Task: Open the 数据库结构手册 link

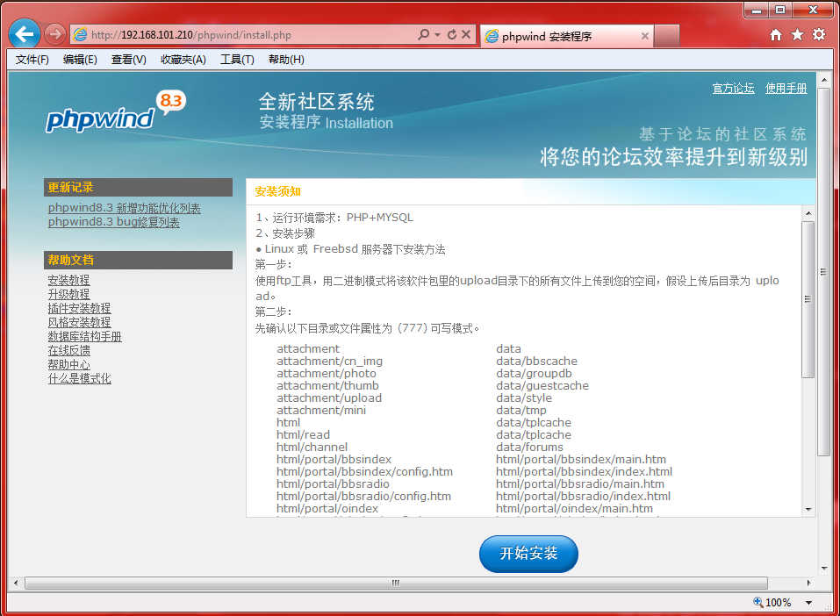Action: (x=84, y=336)
